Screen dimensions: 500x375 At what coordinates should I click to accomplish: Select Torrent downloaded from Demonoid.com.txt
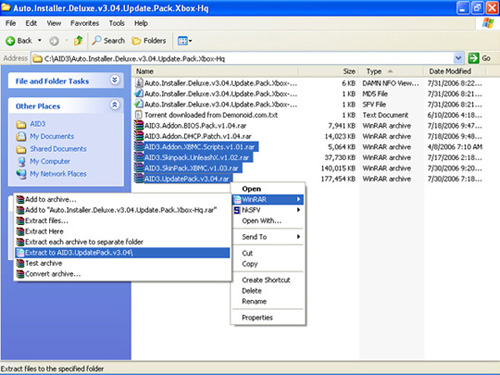(211, 115)
